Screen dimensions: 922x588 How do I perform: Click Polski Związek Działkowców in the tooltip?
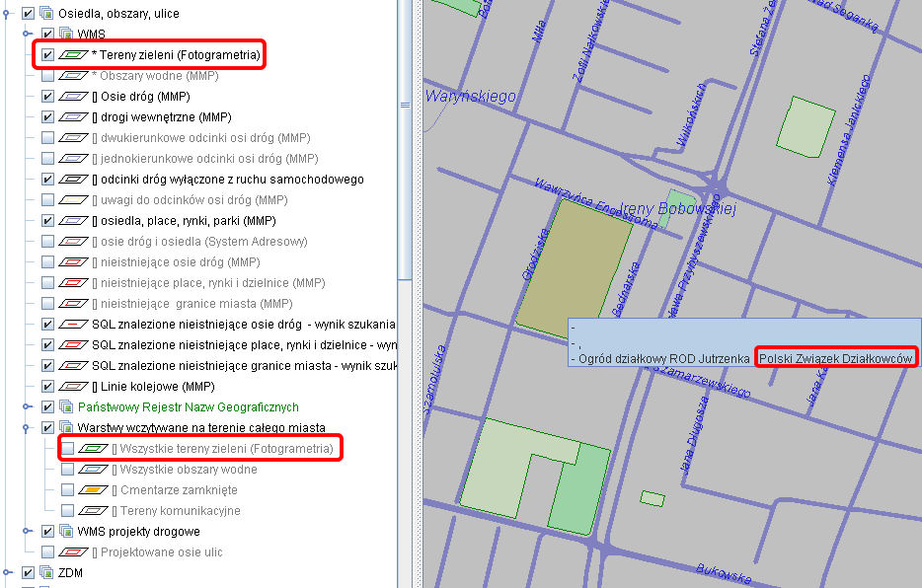(835, 359)
